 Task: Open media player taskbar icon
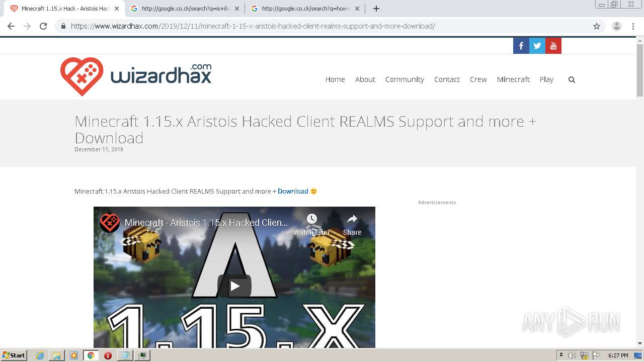click(x=74, y=355)
